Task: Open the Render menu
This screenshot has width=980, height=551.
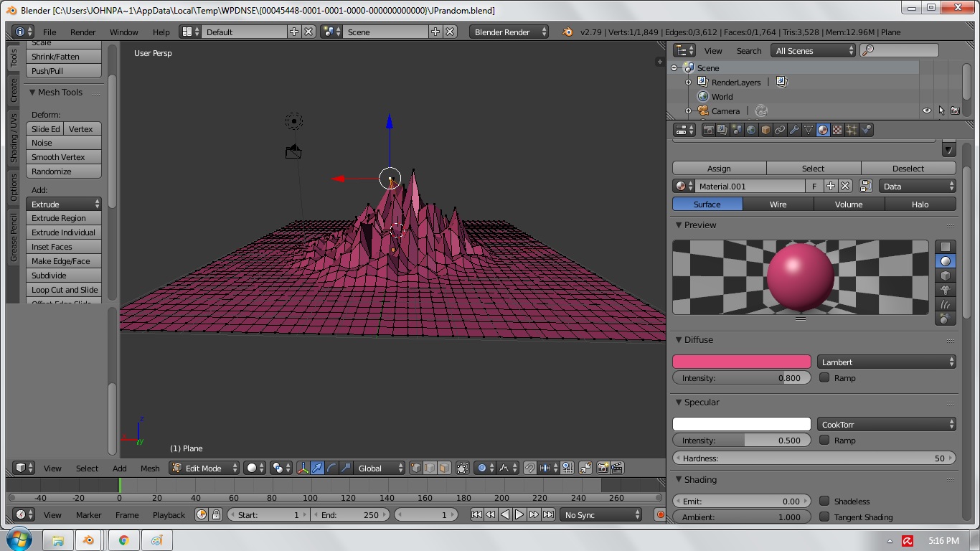Action: (x=83, y=32)
